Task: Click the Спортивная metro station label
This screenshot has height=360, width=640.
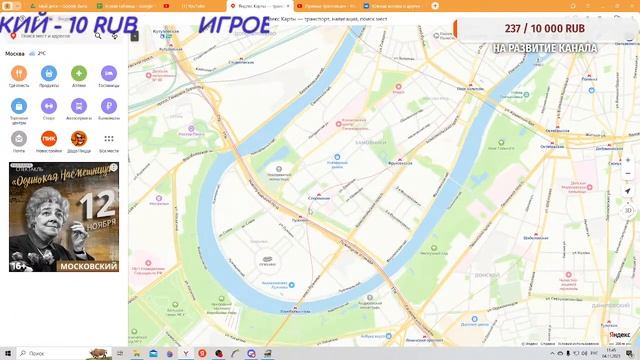Action: click(x=319, y=198)
